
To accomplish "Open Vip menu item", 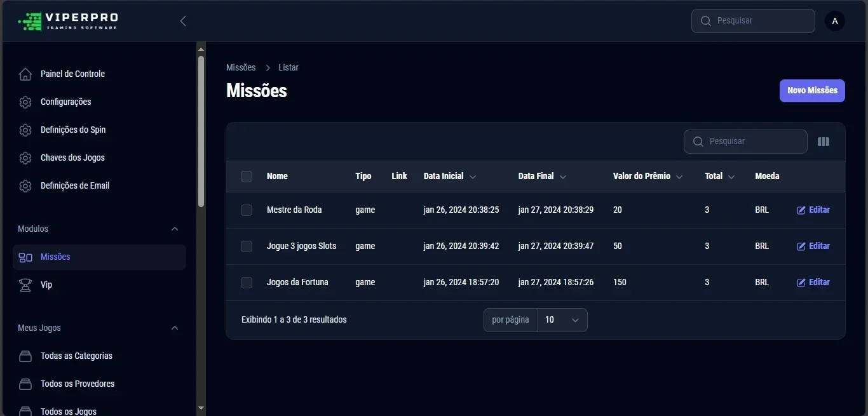I will tap(99, 285).
